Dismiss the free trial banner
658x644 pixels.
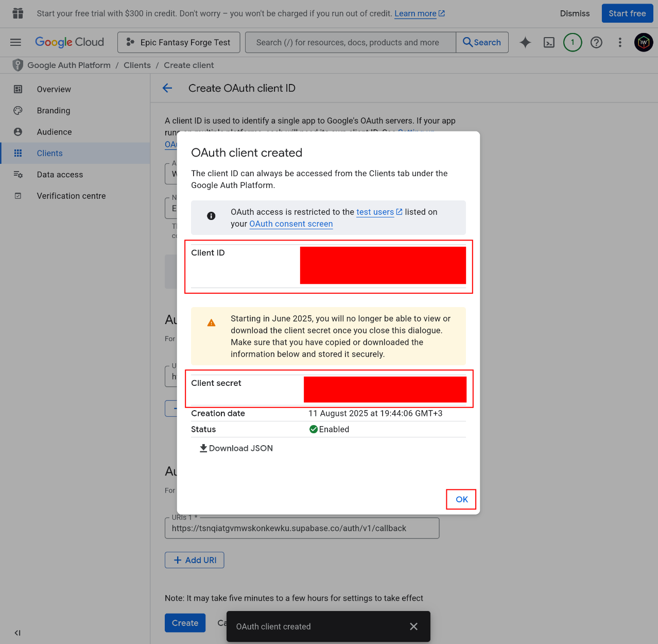575,13
